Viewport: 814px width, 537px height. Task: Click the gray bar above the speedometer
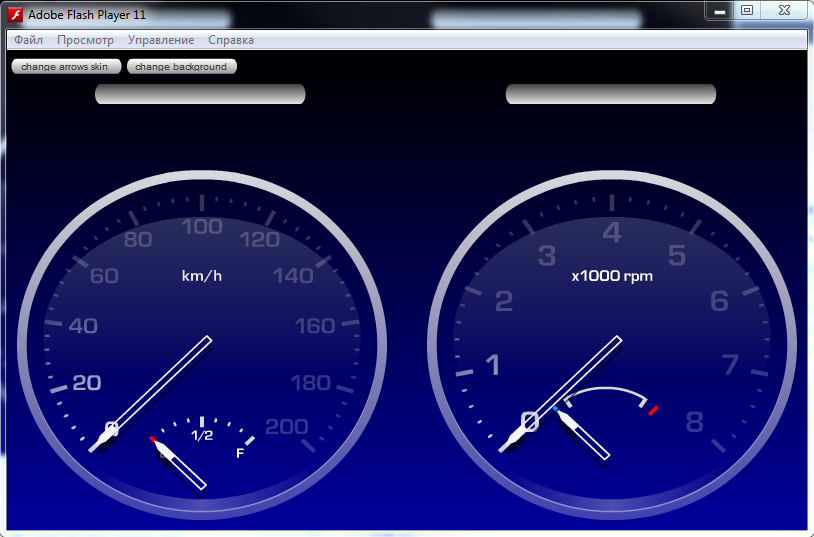[x=200, y=94]
